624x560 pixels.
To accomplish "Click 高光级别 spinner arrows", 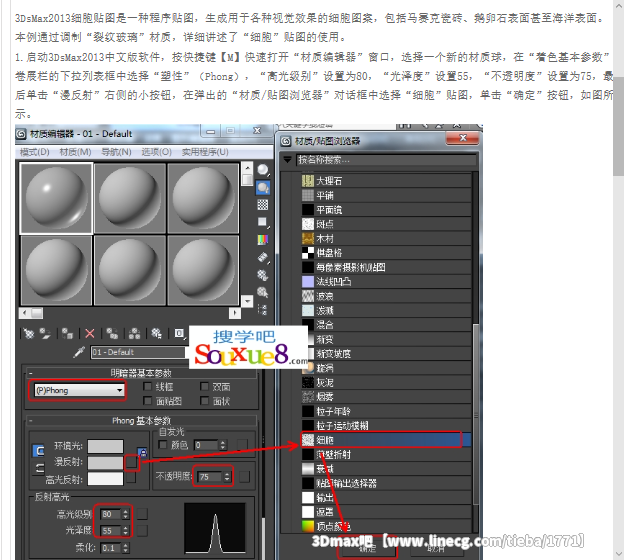I will coord(126,514).
